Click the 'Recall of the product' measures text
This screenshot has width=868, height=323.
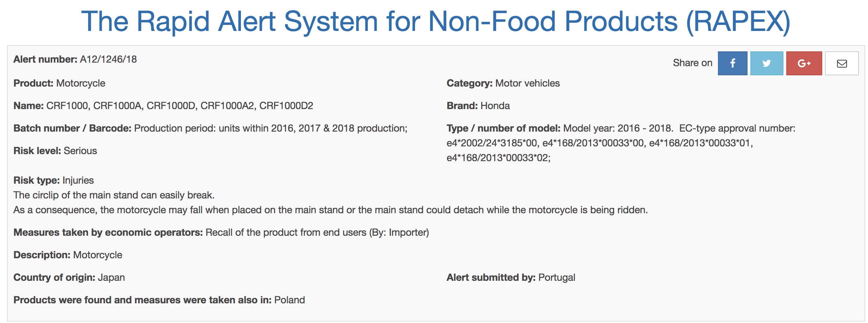317,232
